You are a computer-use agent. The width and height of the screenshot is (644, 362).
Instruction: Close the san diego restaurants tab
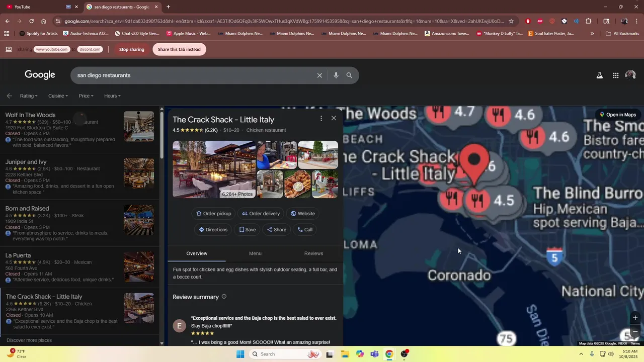coord(156,7)
